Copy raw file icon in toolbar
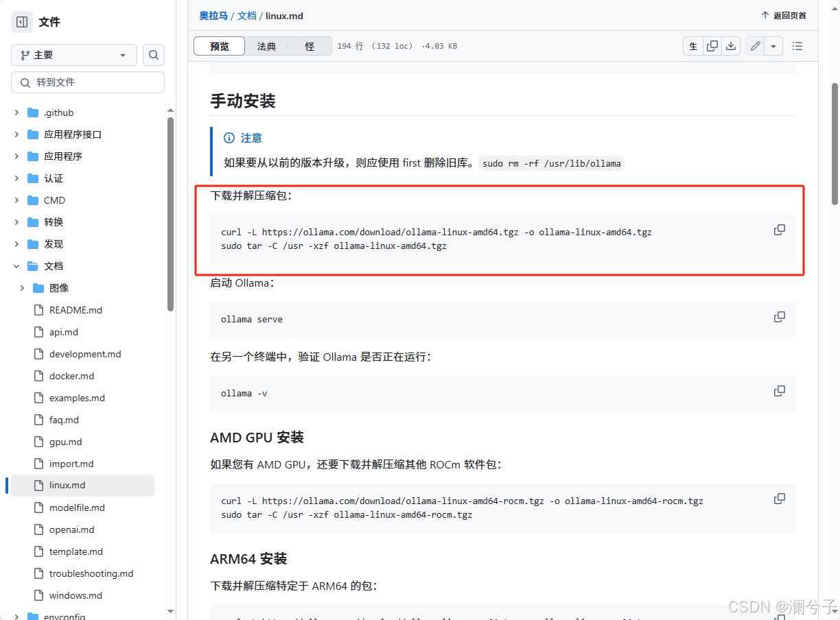Screen dimensions: 840x620 coord(712,46)
